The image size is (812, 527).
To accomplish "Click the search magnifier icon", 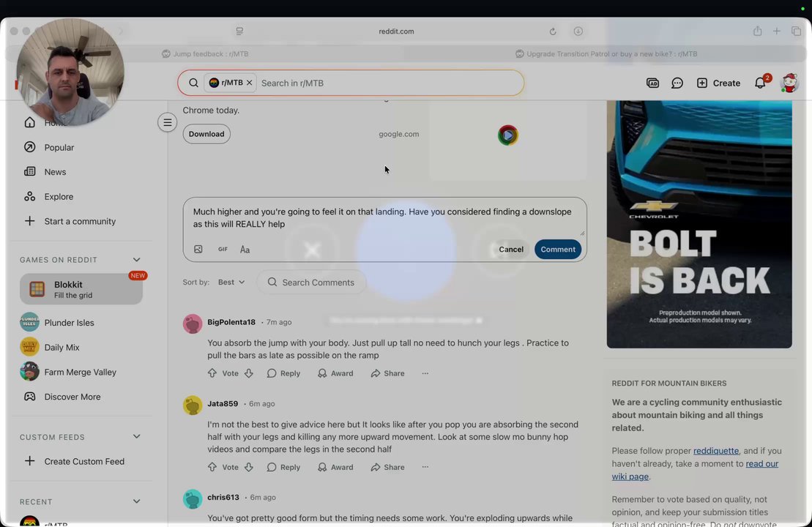I will point(193,83).
